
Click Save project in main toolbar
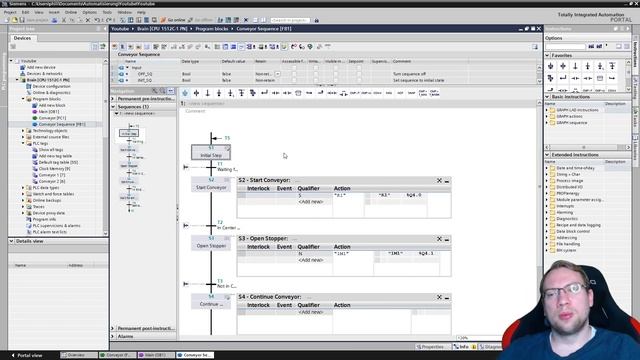click(34, 20)
